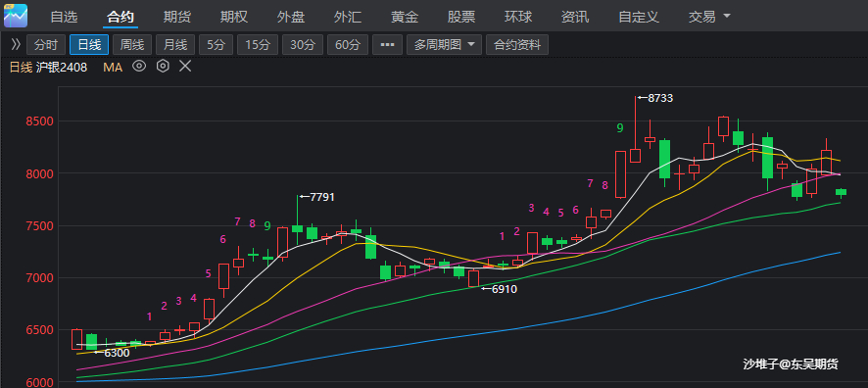Choose 5分 minute period

[217, 45]
